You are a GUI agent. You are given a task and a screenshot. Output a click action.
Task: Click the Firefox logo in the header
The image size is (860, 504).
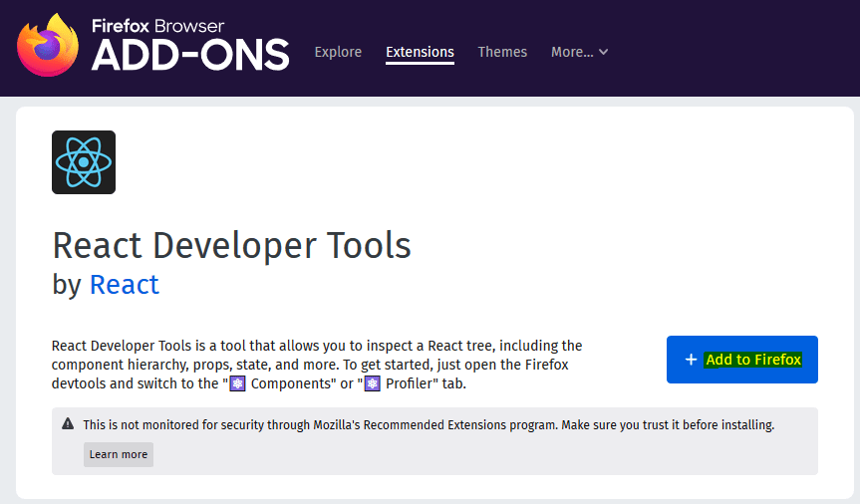[x=48, y=46]
